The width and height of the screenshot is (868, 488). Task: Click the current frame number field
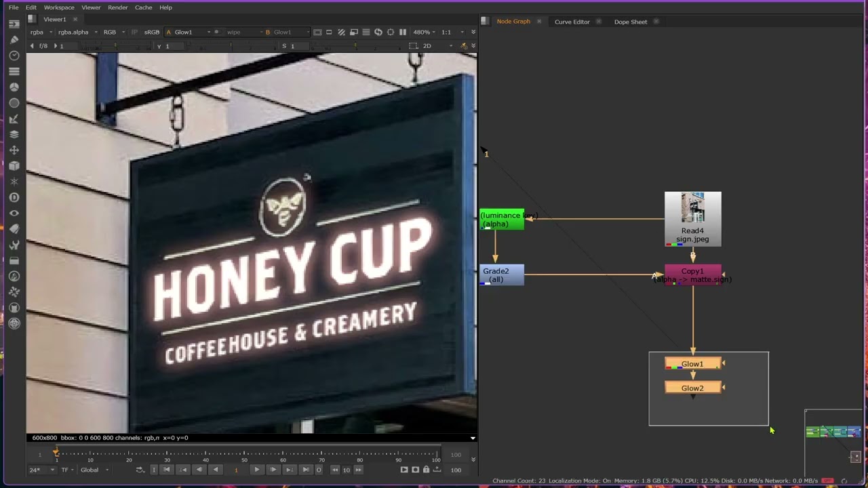click(x=236, y=470)
